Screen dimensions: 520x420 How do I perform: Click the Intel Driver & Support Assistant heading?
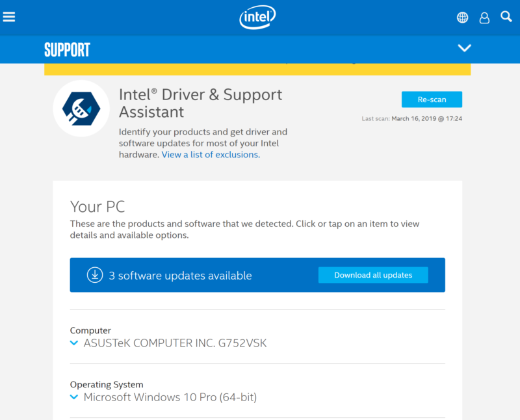[200, 103]
